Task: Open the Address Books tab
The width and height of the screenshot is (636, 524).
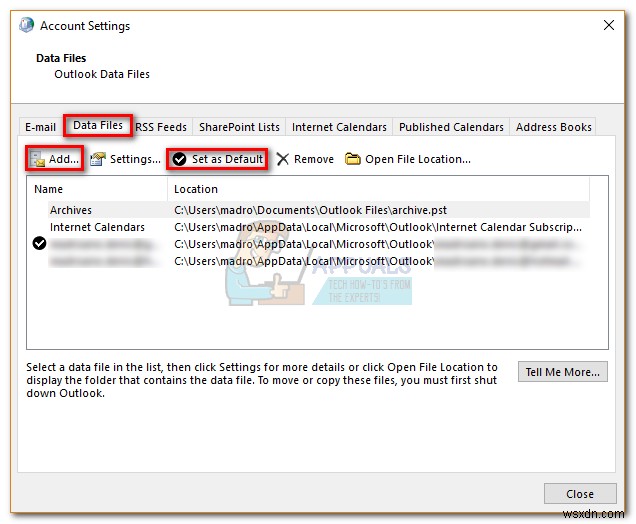Action: pyautogui.click(x=554, y=127)
